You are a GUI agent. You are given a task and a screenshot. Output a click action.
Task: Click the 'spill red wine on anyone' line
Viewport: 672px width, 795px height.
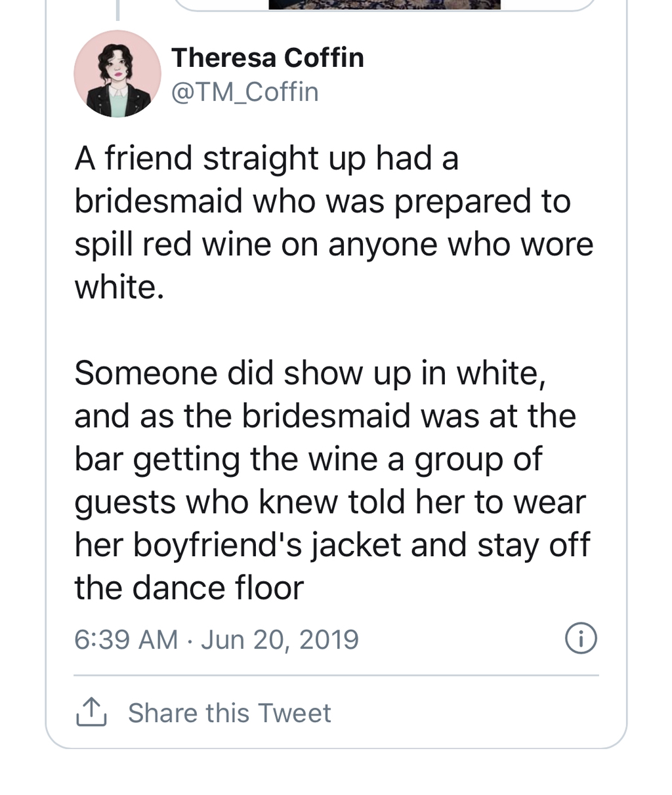pyautogui.click(x=333, y=245)
